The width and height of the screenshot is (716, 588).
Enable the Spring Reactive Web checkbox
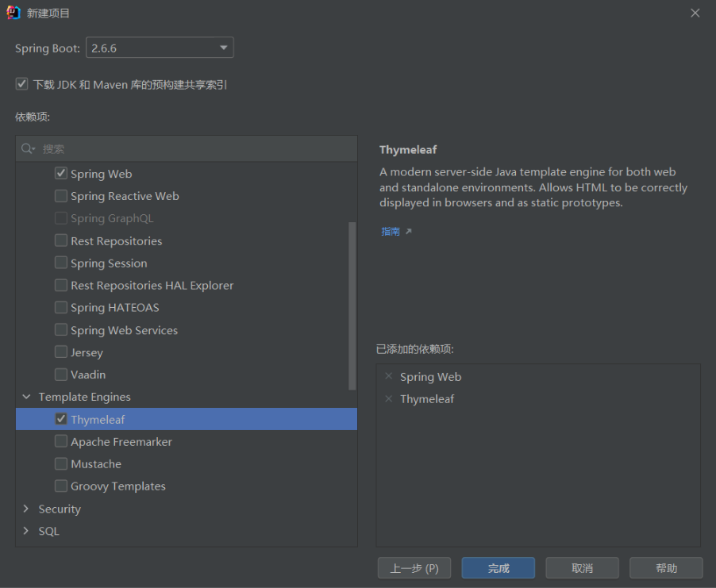coord(61,196)
